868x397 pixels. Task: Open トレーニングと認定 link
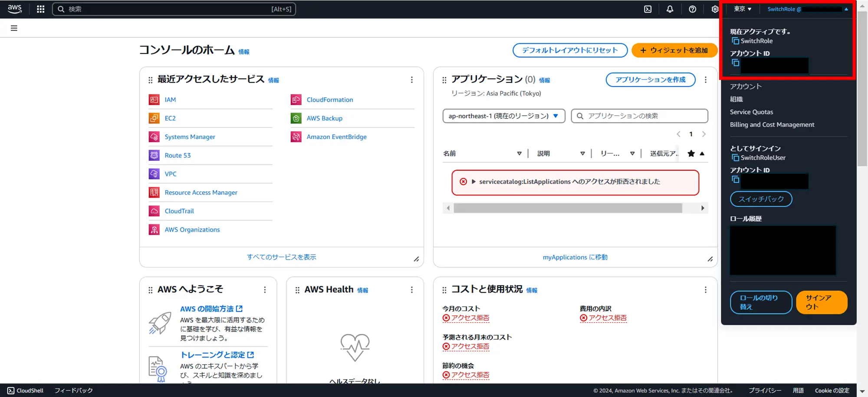(217, 355)
